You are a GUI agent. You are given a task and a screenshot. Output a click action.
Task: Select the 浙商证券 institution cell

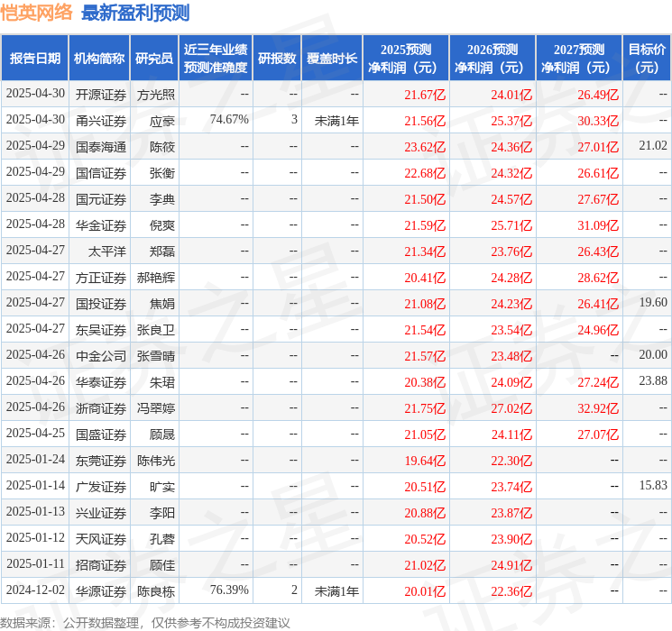[101, 408]
